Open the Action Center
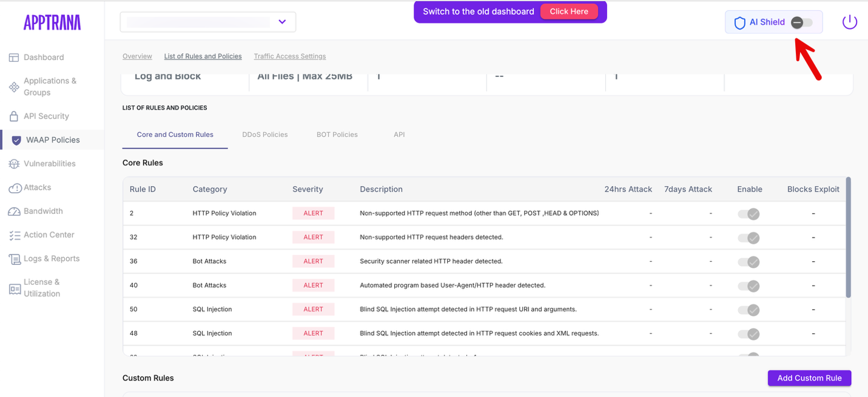The height and width of the screenshot is (397, 868). tap(50, 235)
